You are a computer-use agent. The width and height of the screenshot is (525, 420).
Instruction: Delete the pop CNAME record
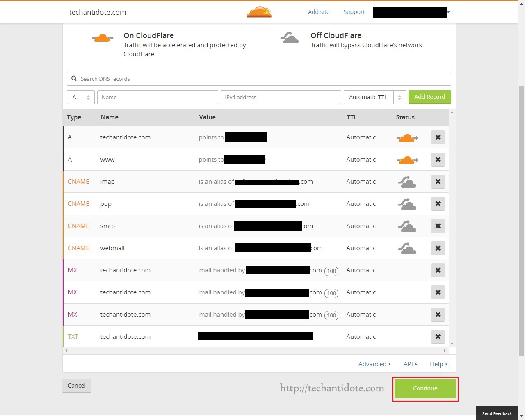pyautogui.click(x=438, y=204)
